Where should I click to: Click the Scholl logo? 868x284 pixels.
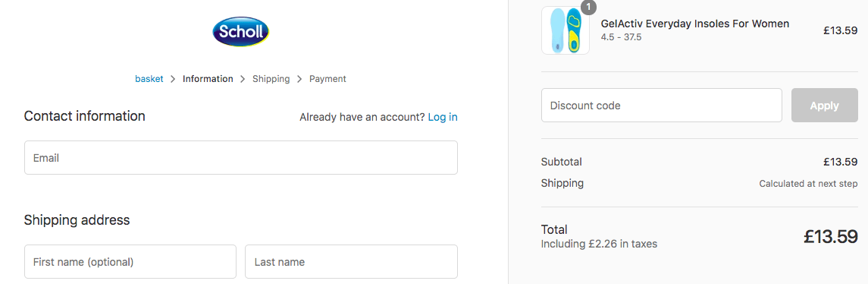click(x=241, y=31)
